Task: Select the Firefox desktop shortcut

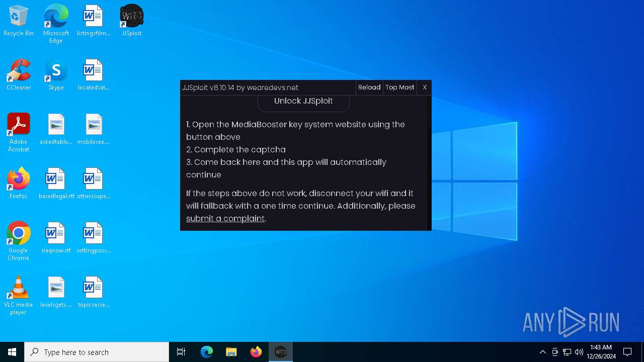Action: click(x=19, y=184)
